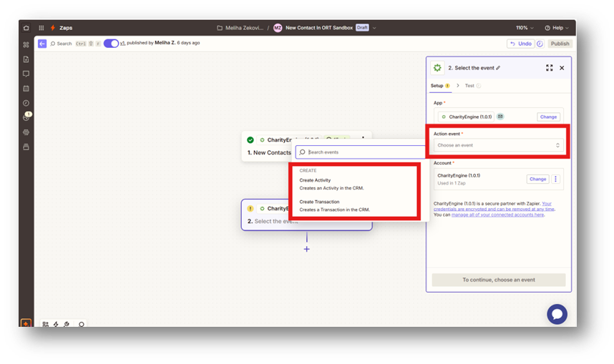The height and width of the screenshot is (364, 614).
Task: Open the Action event dropdown
Action: point(499,145)
